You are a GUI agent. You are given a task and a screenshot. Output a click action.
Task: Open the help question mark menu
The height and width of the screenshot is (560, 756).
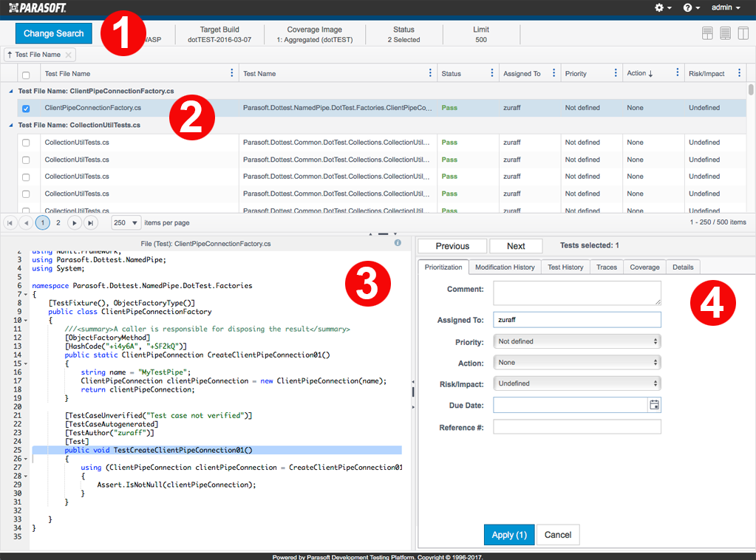pyautogui.click(x=691, y=7)
